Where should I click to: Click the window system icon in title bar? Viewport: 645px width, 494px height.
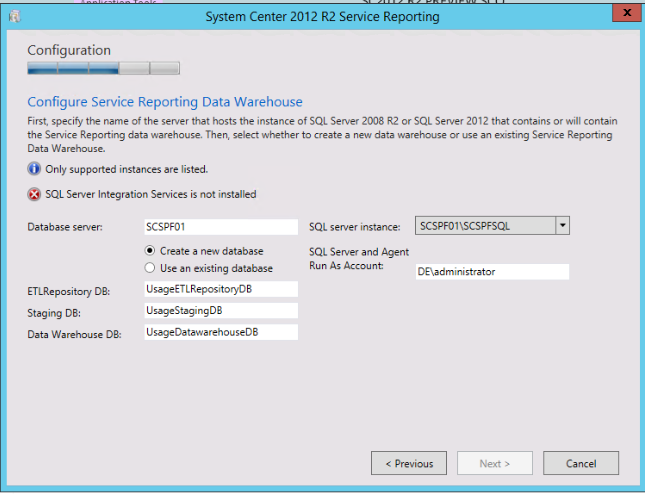tap(12, 16)
